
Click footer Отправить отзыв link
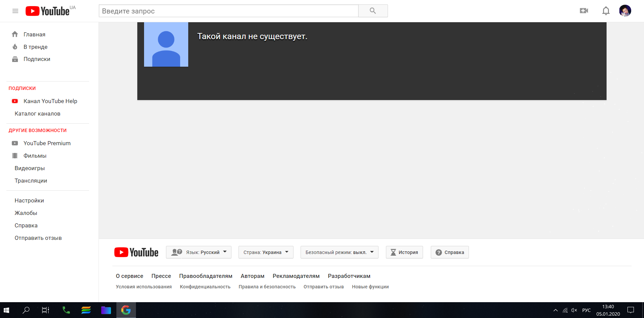click(x=324, y=287)
